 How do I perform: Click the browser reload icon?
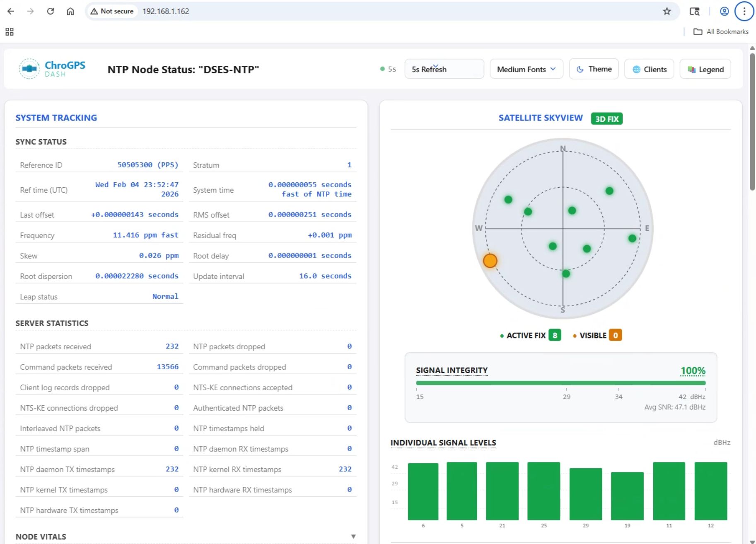click(51, 11)
